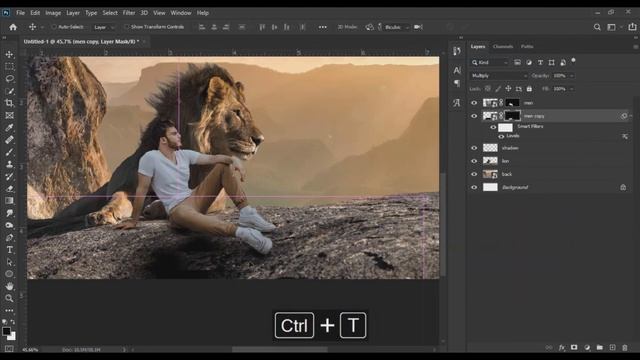This screenshot has height=360, width=640.
Task: Select the 'lion' layer thumbnail
Action: coord(490,161)
